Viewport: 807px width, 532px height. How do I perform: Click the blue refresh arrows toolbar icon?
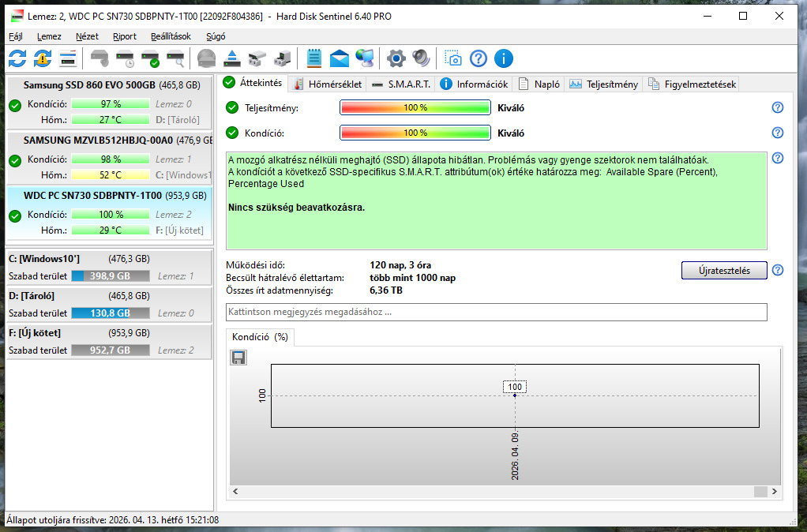point(17,58)
